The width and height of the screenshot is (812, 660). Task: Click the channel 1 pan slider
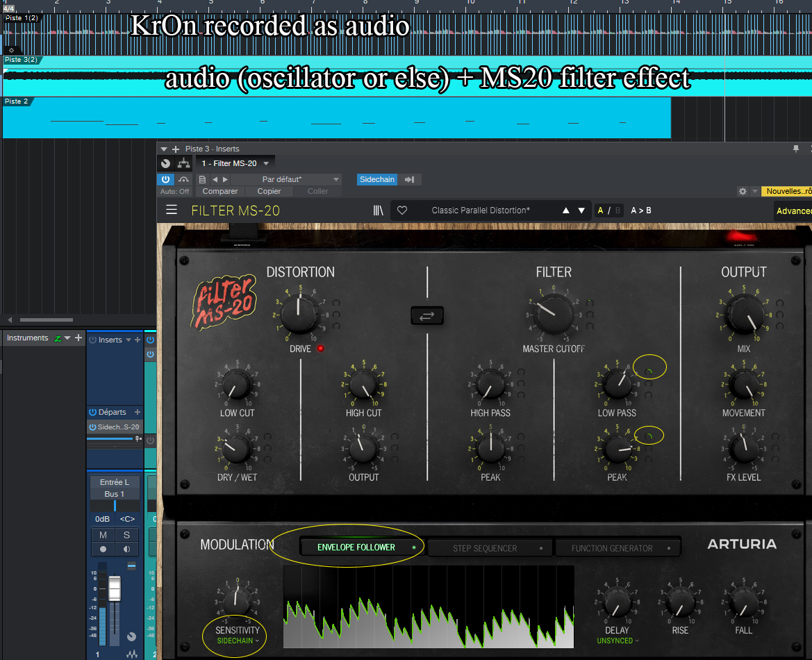(x=115, y=506)
